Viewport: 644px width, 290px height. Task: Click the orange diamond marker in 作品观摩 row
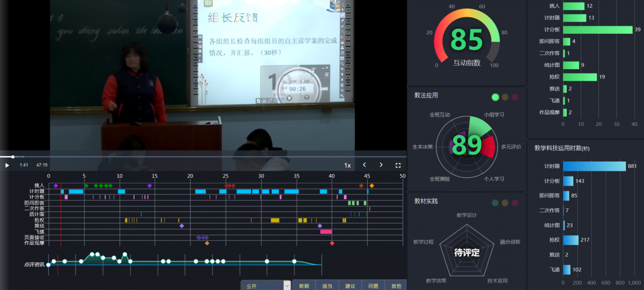pyautogui.click(x=207, y=243)
